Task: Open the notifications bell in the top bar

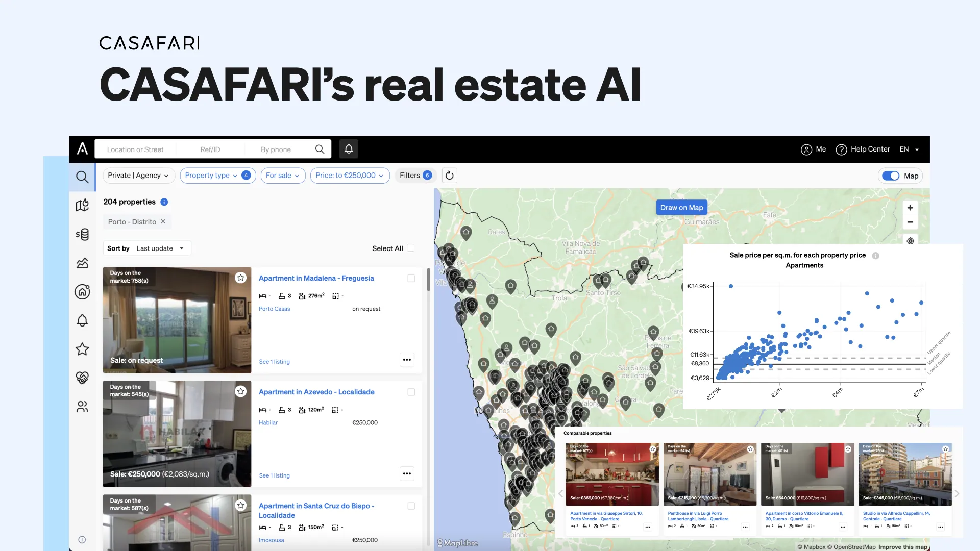Action: [x=349, y=149]
